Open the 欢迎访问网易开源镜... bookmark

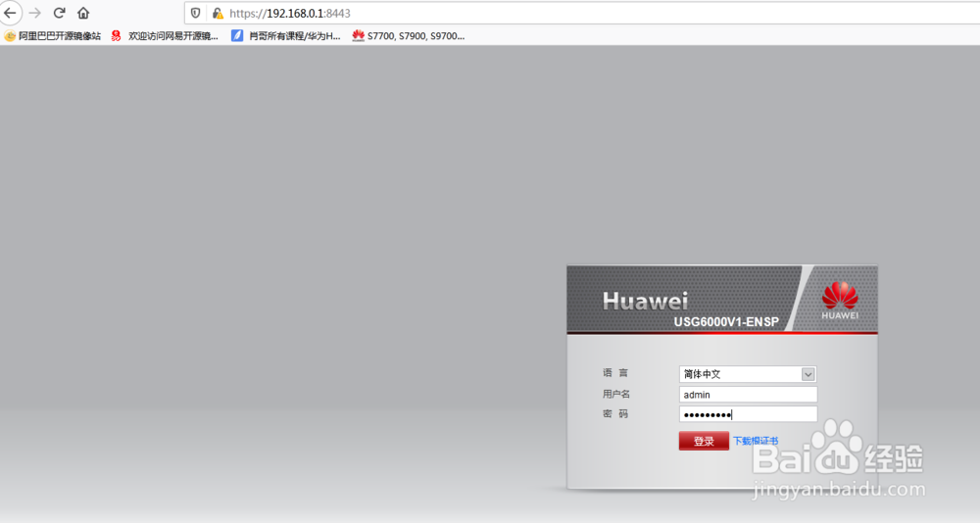[x=165, y=36]
